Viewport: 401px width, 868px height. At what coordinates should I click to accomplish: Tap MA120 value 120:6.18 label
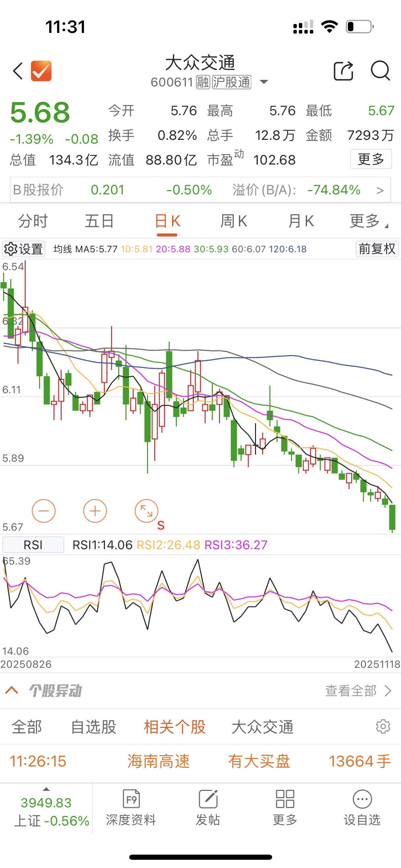(288, 249)
